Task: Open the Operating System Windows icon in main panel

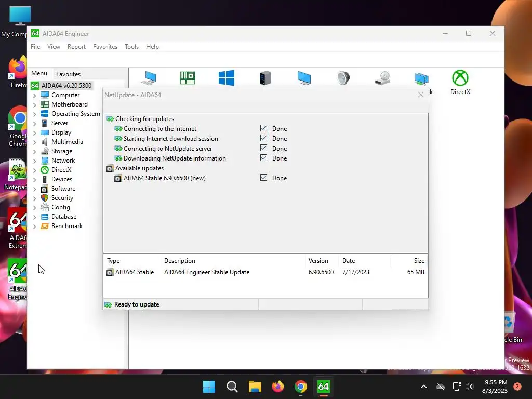Action: [227, 78]
